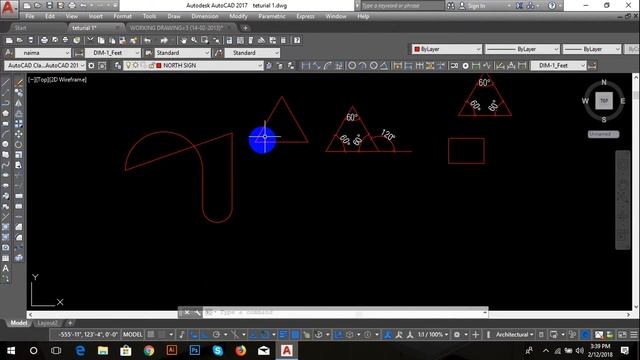Screen dimensions: 640x360
Task: Open a new drawing tab with plus
Action: click(245, 28)
